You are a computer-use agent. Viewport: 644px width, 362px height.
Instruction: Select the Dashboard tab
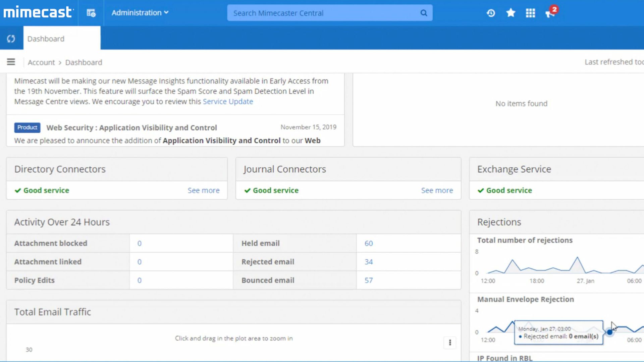point(62,39)
